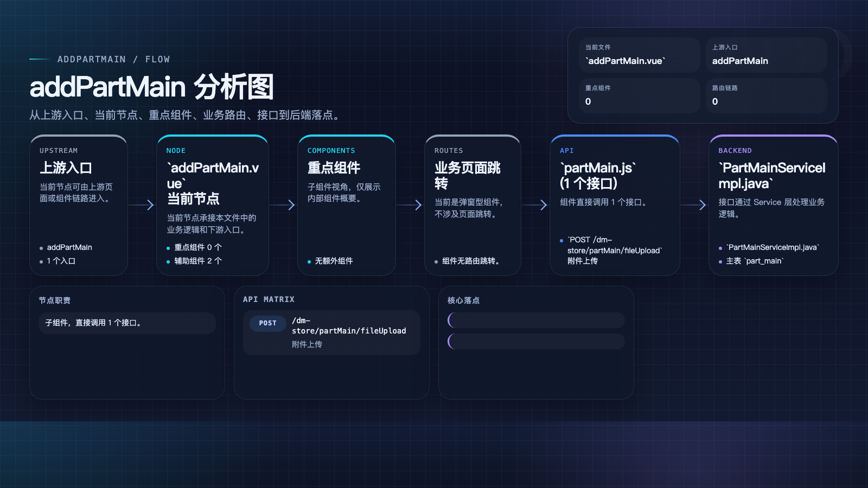Viewport: 868px width, 488px height.
Task: Click the arrow between ROUTES and API cards
Action: [x=535, y=205]
